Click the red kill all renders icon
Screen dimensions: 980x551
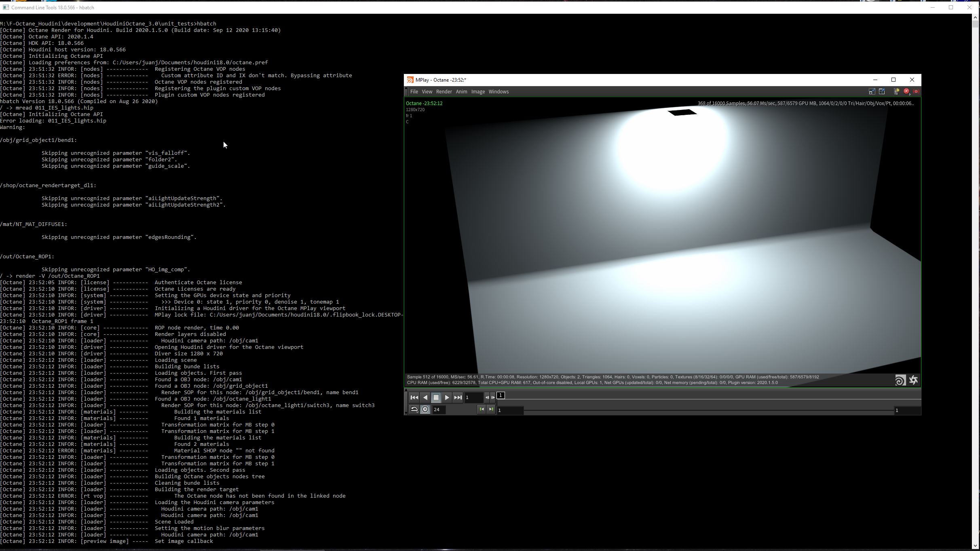pos(916,92)
